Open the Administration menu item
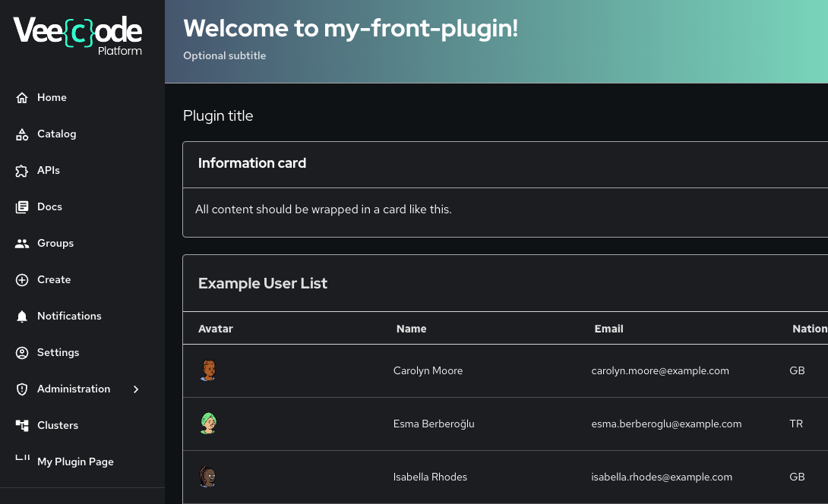Screen dimensions: 828x504 pos(74,389)
